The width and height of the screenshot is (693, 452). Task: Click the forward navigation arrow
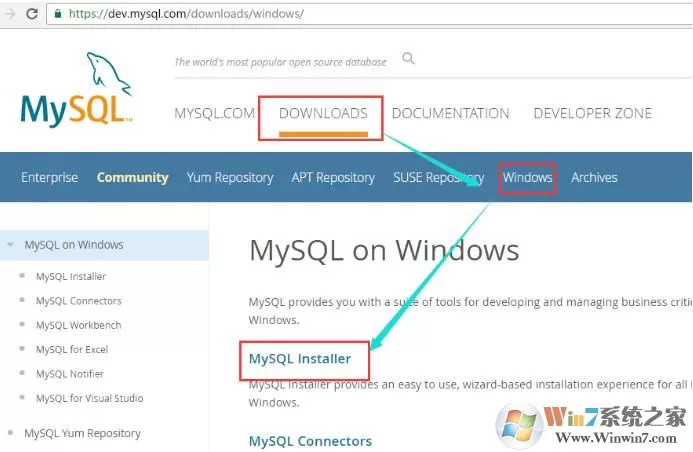[x=9, y=14]
